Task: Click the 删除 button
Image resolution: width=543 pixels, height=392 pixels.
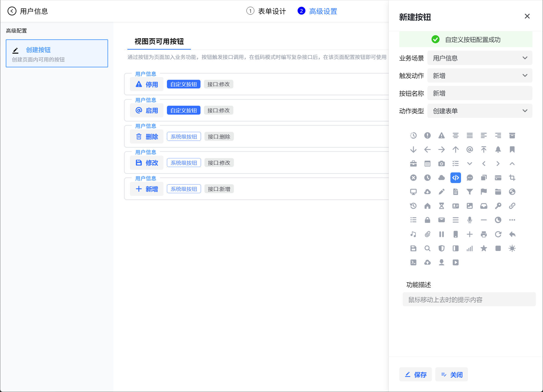Action: click(x=147, y=137)
